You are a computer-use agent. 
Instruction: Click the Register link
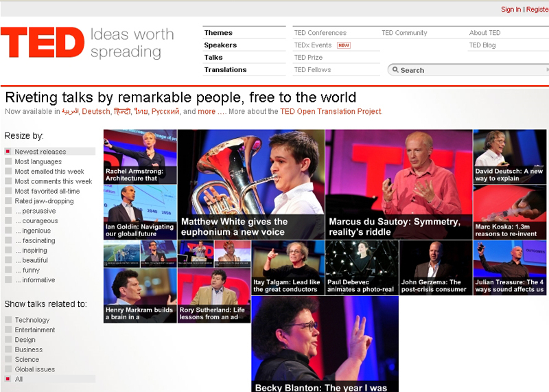click(537, 9)
